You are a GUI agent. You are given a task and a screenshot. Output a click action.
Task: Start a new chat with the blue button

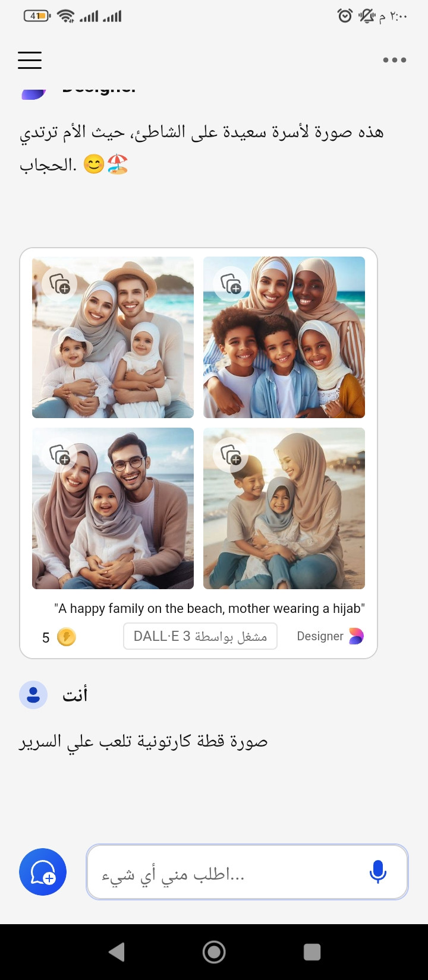[43, 872]
